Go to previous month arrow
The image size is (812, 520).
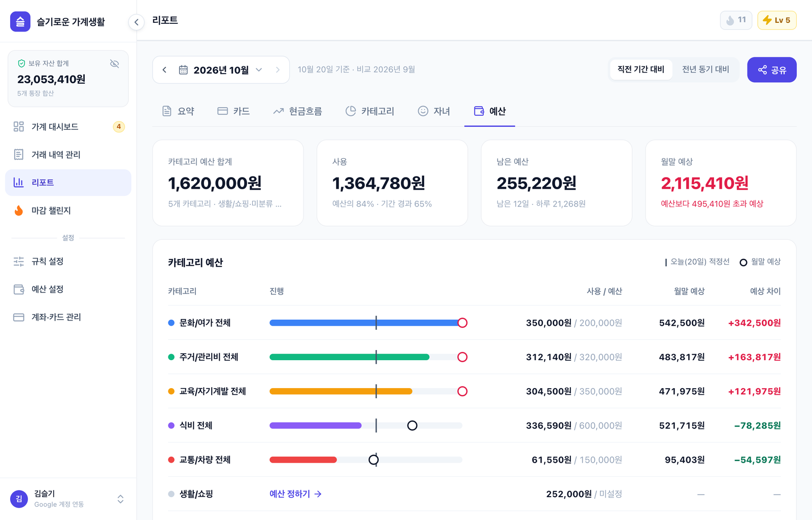click(164, 70)
